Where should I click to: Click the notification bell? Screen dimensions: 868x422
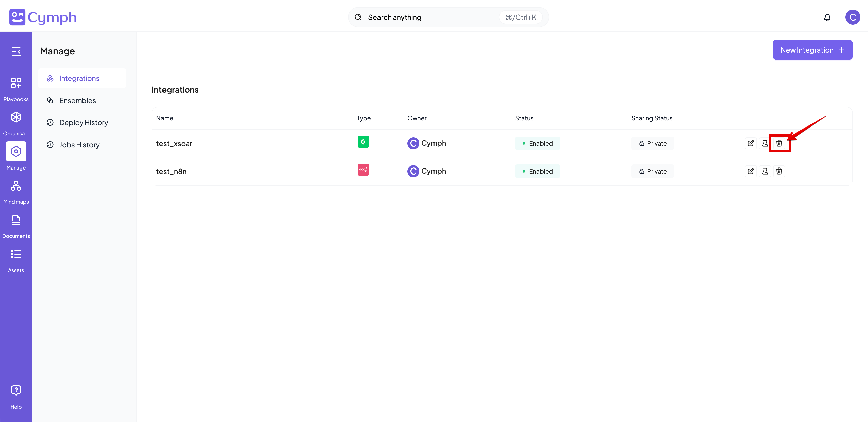coord(827,17)
